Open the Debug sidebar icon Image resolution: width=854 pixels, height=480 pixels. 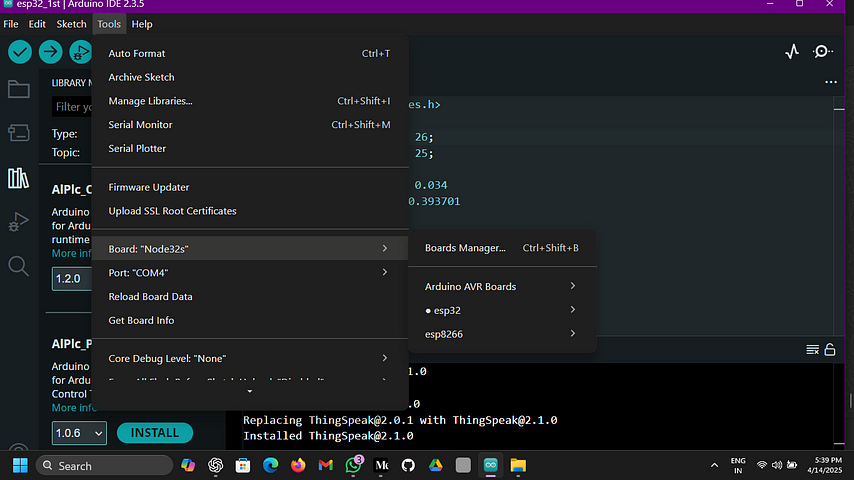19,222
